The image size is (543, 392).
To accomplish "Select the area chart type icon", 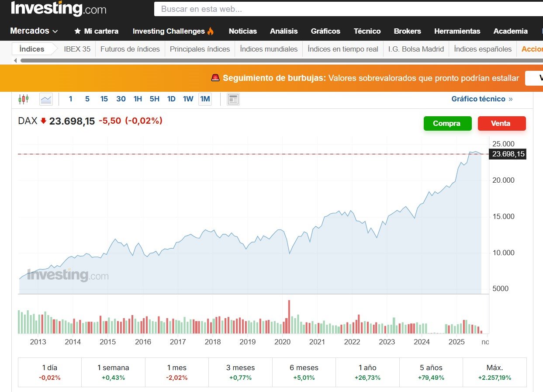I will tap(46, 99).
